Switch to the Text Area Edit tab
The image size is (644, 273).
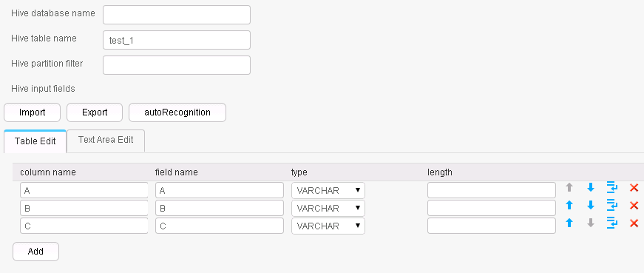(x=106, y=141)
